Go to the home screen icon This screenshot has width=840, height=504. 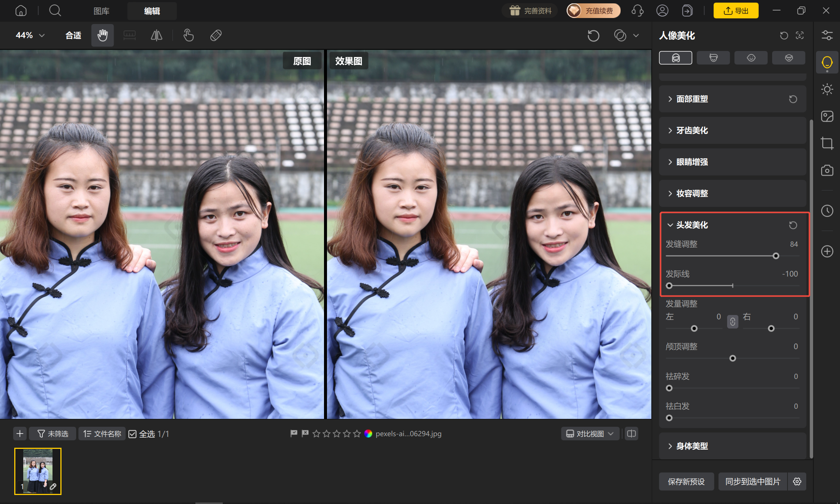tap(21, 10)
